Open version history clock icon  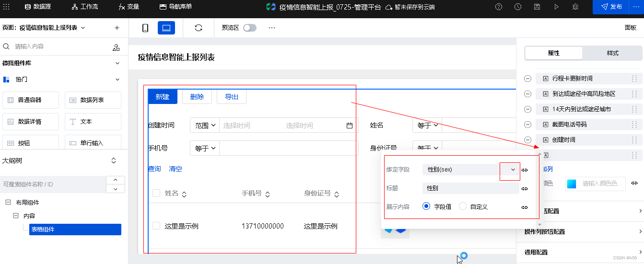point(518,7)
